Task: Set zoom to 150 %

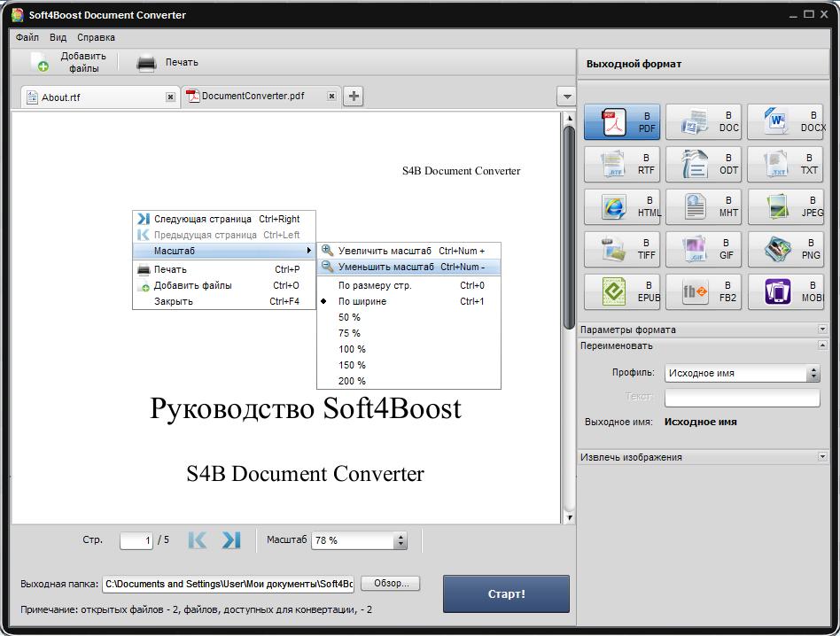Action: [x=408, y=365]
